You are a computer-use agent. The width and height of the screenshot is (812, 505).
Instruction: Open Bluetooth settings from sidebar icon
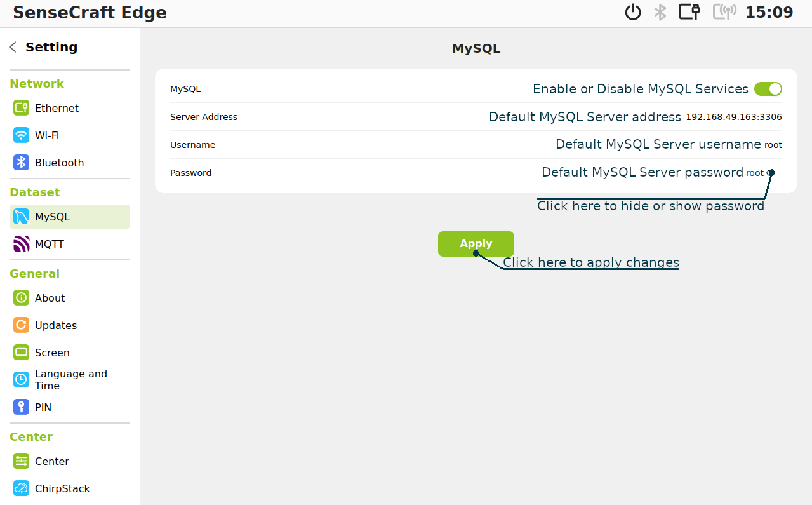pos(21,163)
